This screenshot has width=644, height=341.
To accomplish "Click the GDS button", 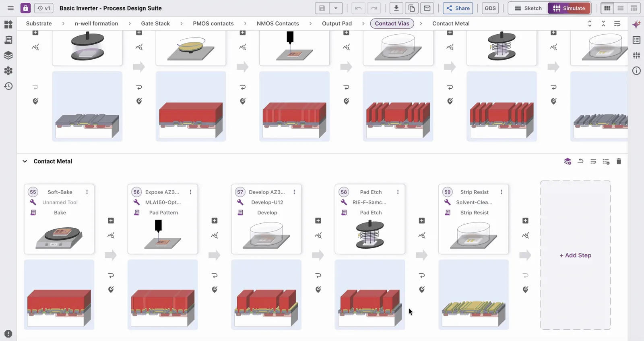I will coord(490,8).
